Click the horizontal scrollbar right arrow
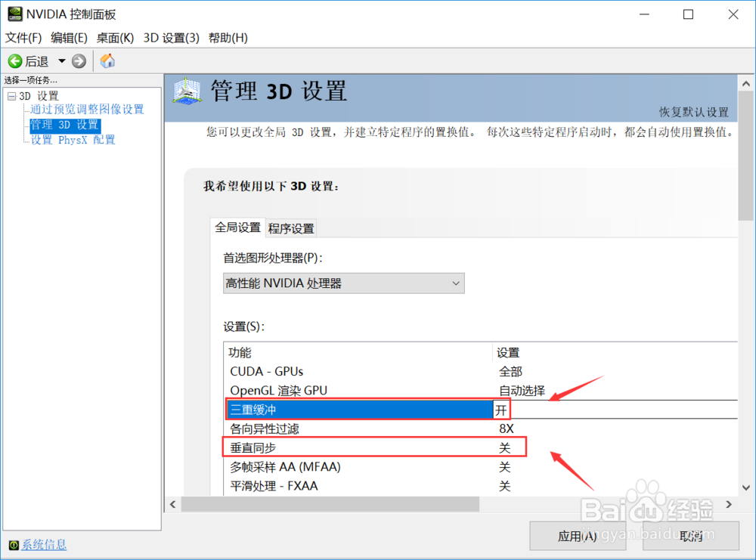 pos(729,504)
